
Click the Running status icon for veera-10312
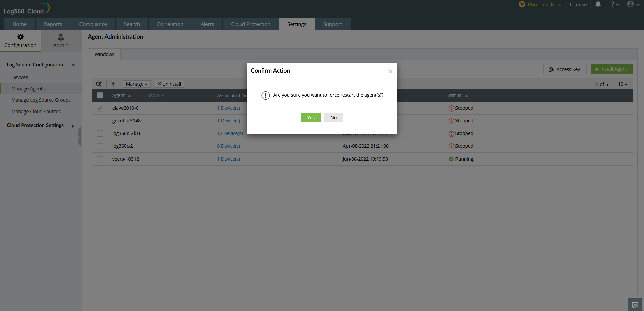coord(451,159)
